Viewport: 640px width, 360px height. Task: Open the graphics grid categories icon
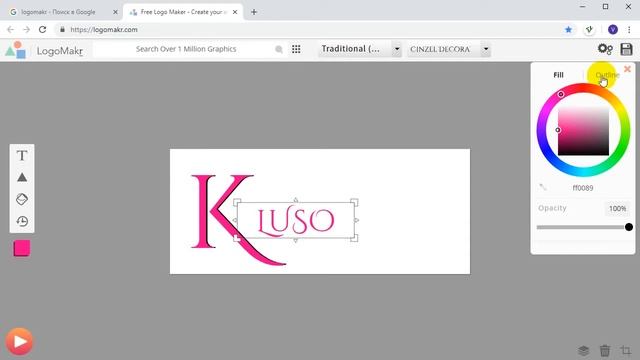click(296, 49)
